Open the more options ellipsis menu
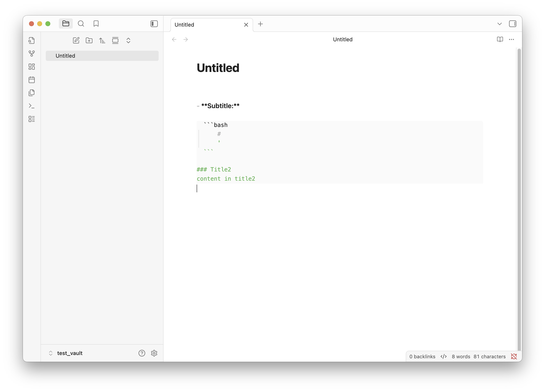Viewport: 545px width, 392px height. coord(511,39)
